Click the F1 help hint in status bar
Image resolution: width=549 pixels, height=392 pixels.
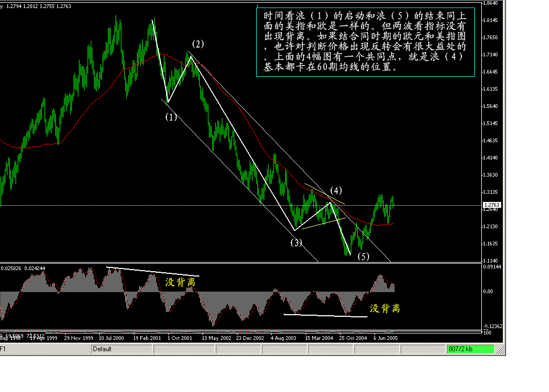[x=3, y=349]
